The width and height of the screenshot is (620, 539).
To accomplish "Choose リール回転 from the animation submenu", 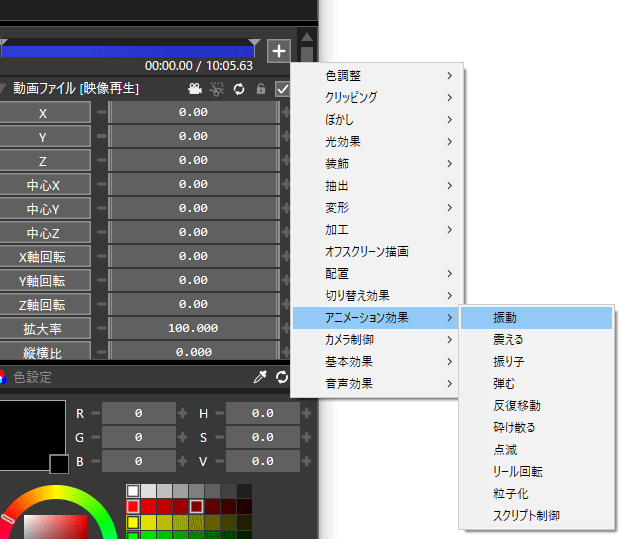I will (x=537, y=471).
